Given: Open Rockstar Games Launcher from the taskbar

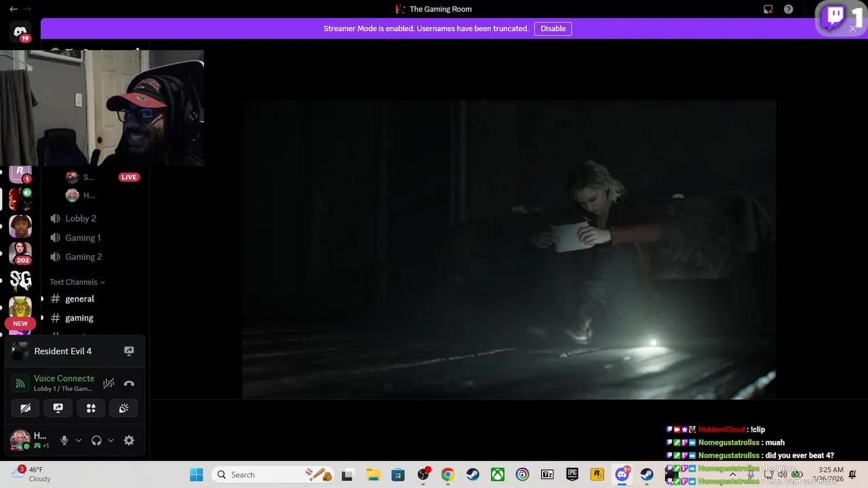Looking at the screenshot, I should (597, 474).
